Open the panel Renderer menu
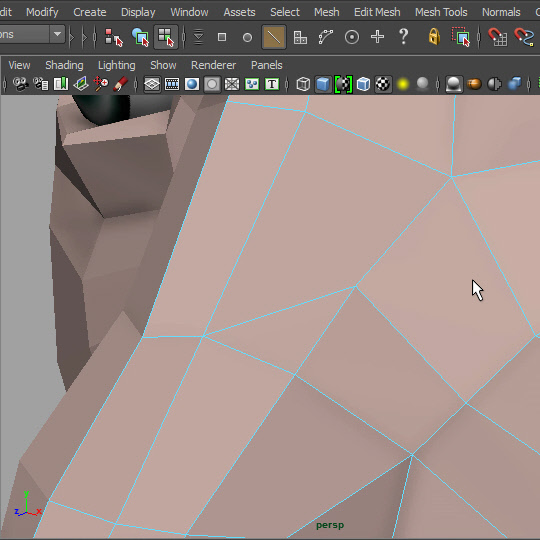540x540 pixels. tap(214, 65)
